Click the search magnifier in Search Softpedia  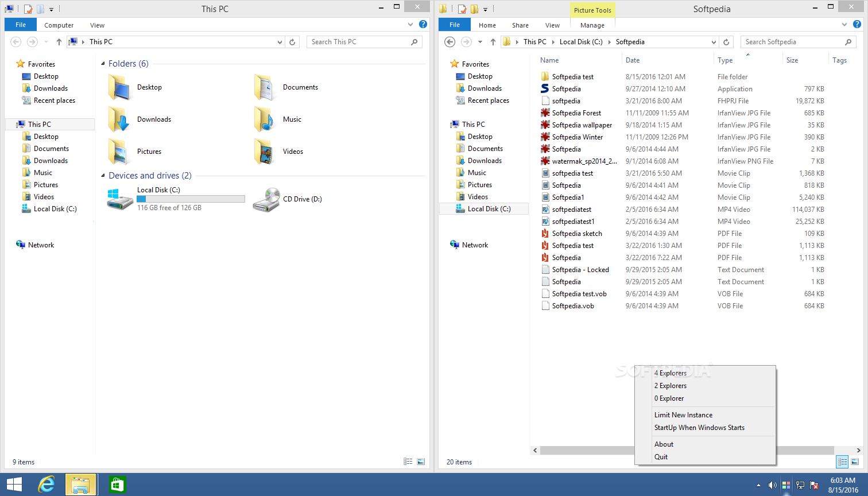tap(848, 42)
